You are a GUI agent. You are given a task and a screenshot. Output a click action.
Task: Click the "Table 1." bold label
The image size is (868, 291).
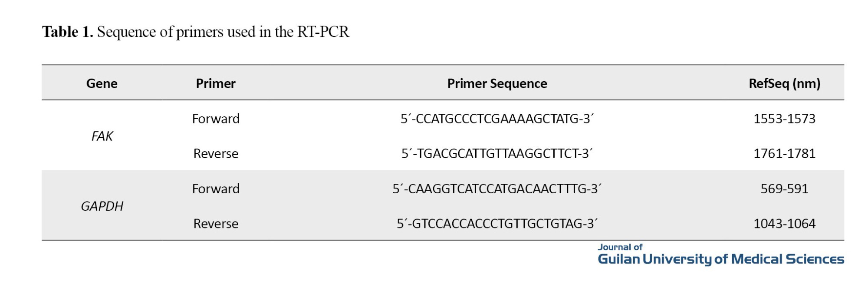pos(67,32)
